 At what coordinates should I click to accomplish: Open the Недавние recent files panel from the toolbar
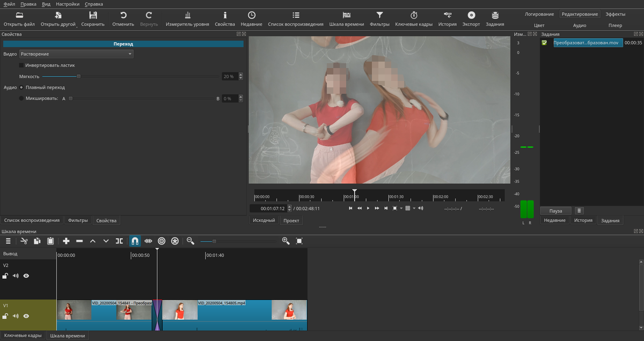click(252, 19)
